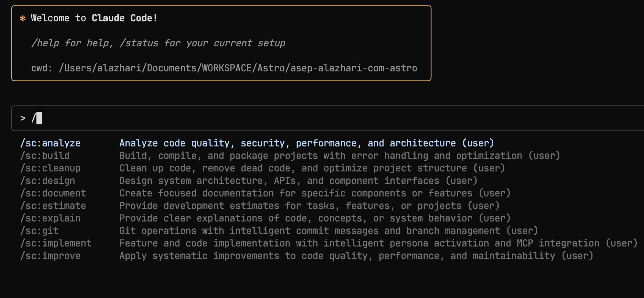644x298 pixels.
Task: Choose the /sc:cleanup command
Action: 50,168
